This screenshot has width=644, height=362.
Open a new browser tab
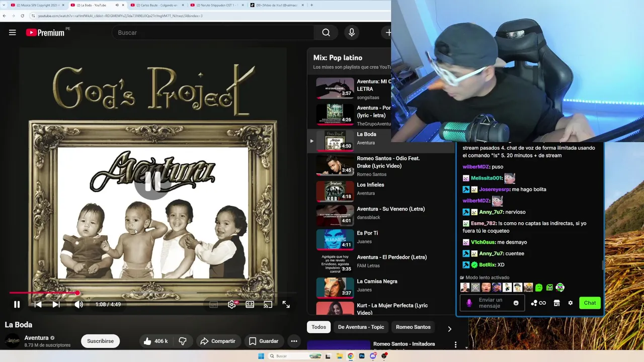[311, 5]
